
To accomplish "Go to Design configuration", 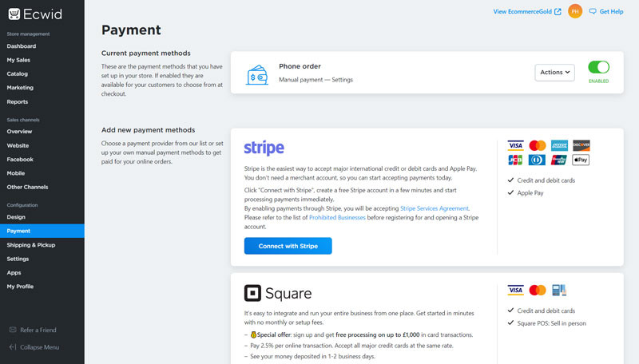I will point(16,217).
